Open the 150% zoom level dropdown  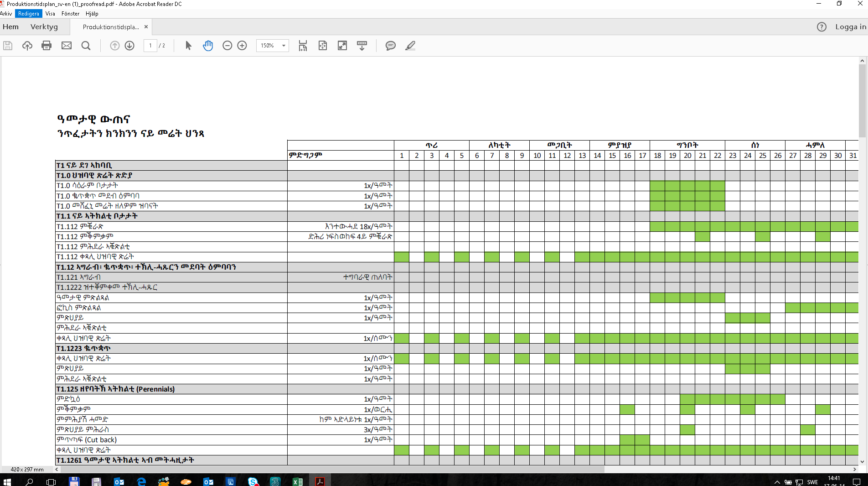click(x=284, y=46)
